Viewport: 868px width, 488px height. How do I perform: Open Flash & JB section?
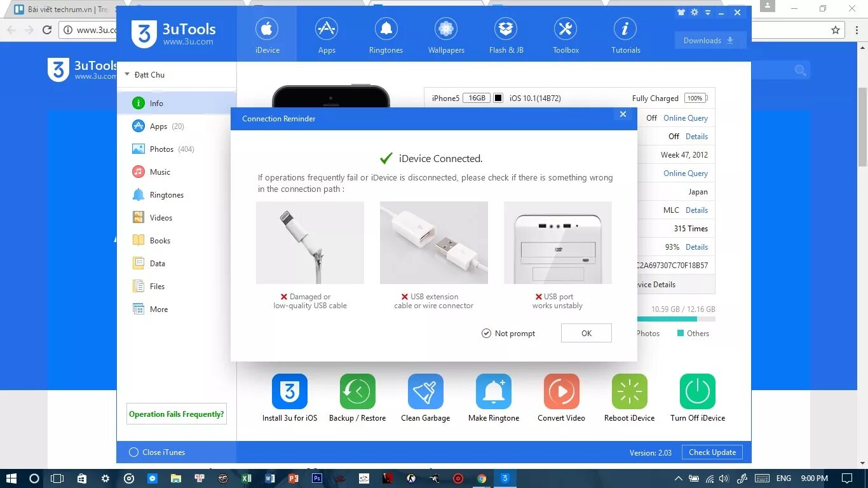506,35
